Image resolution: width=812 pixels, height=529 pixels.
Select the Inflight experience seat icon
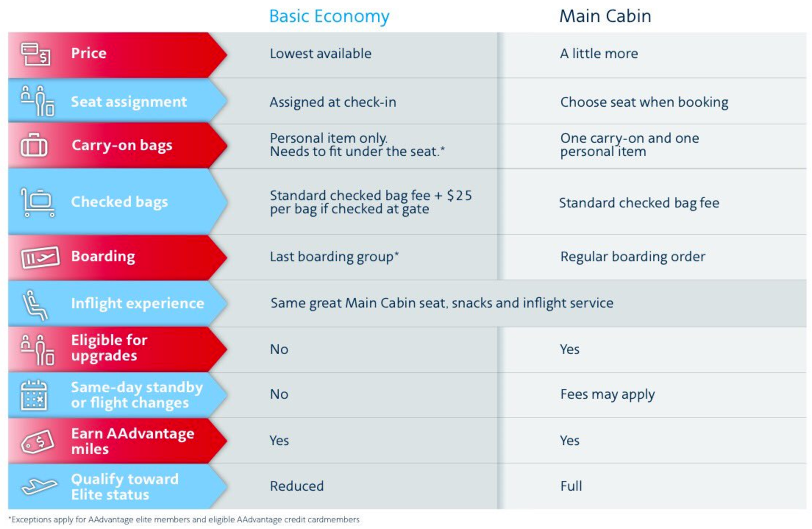tap(35, 305)
